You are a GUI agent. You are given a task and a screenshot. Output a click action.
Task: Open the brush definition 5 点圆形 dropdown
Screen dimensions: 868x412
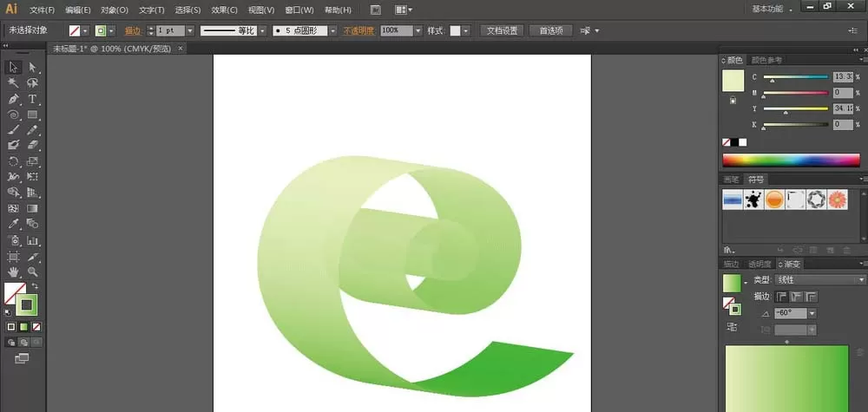coord(332,31)
